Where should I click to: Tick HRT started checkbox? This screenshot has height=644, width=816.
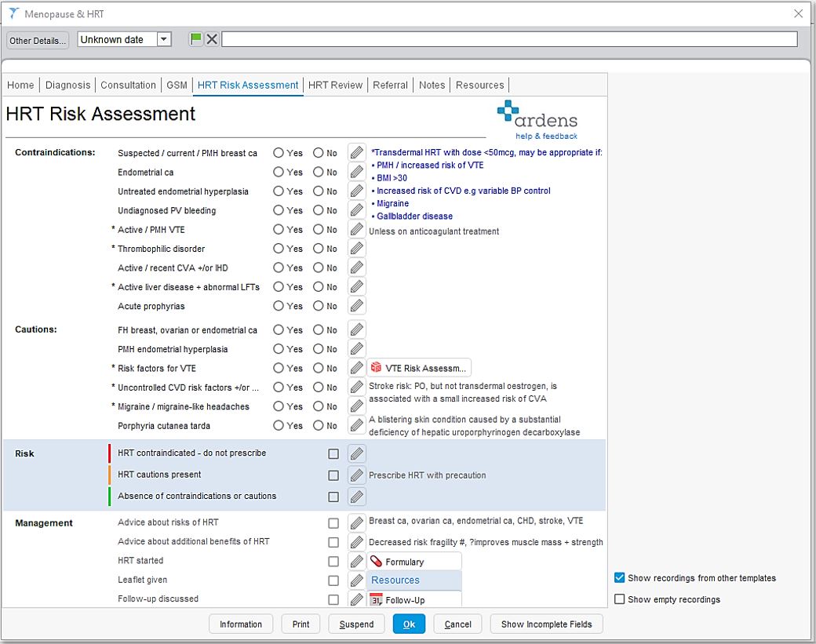[x=333, y=562]
